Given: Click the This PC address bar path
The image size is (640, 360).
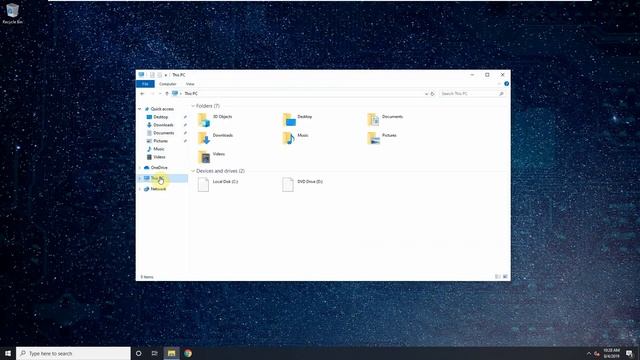Looking at the screenshot, I should pyautogui.click(x=191, y=93).
